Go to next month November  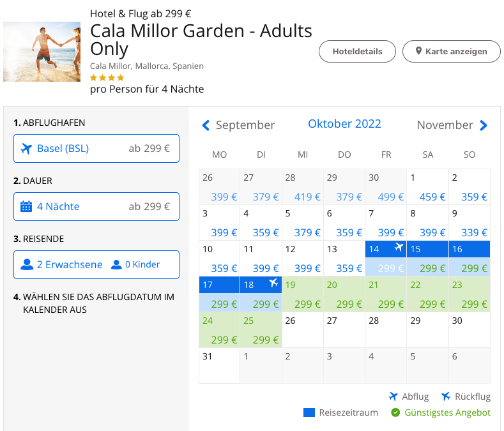click(484, 126)
